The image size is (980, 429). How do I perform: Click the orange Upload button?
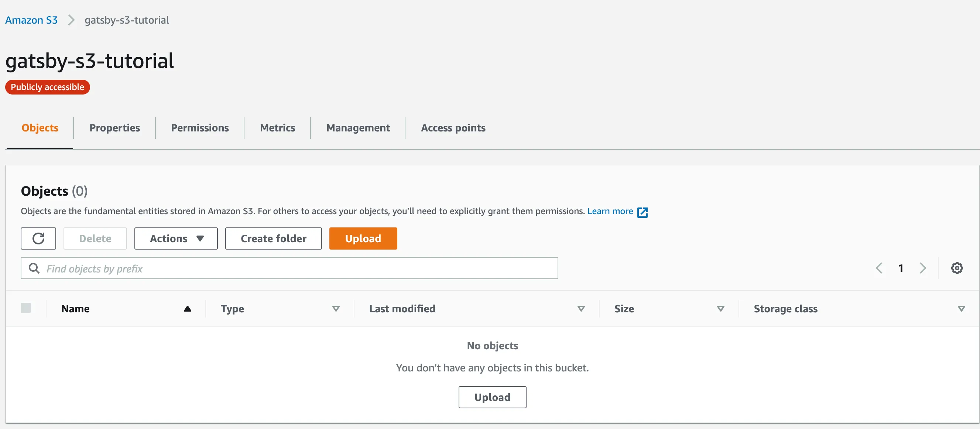click(x=363, y=238)
